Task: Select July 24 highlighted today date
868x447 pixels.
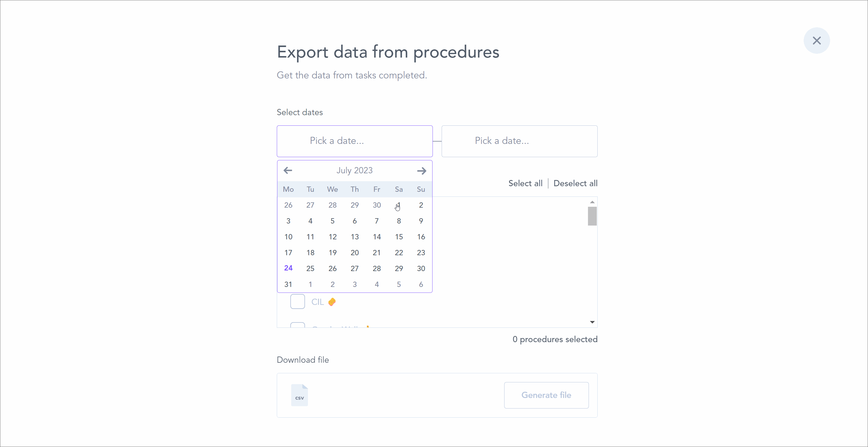Action: pos(288,268)
